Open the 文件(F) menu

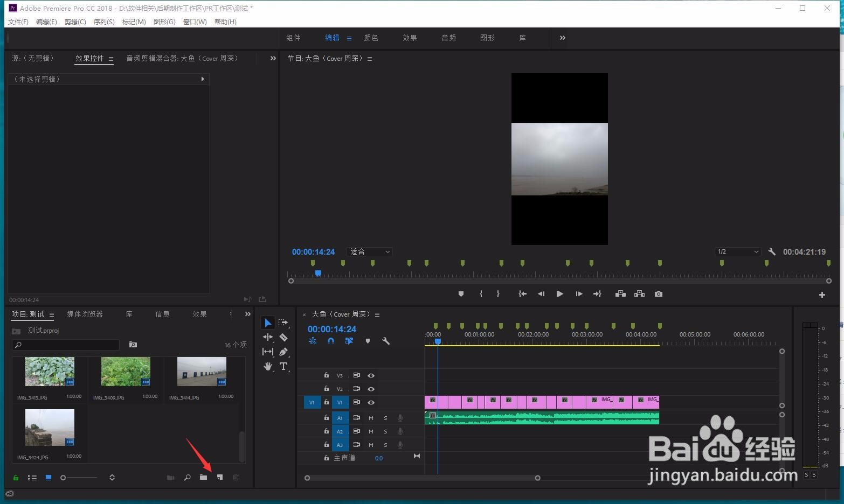18,22
